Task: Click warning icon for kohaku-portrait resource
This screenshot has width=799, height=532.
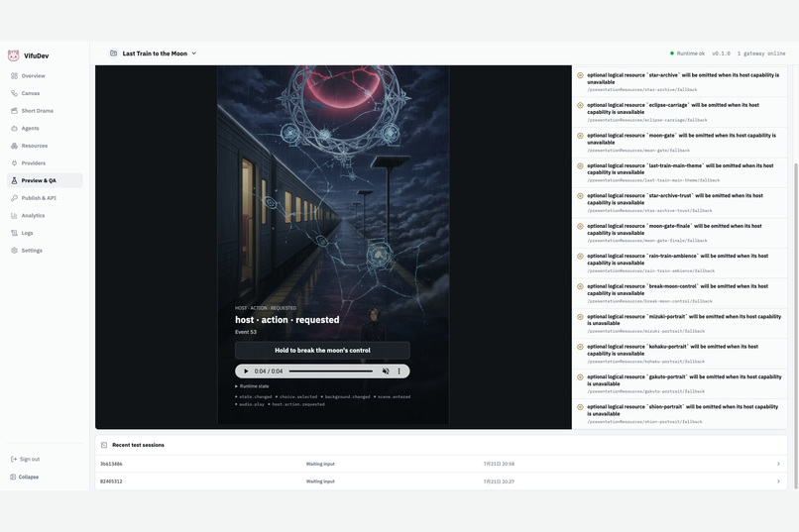Action: tap(580, 347)
